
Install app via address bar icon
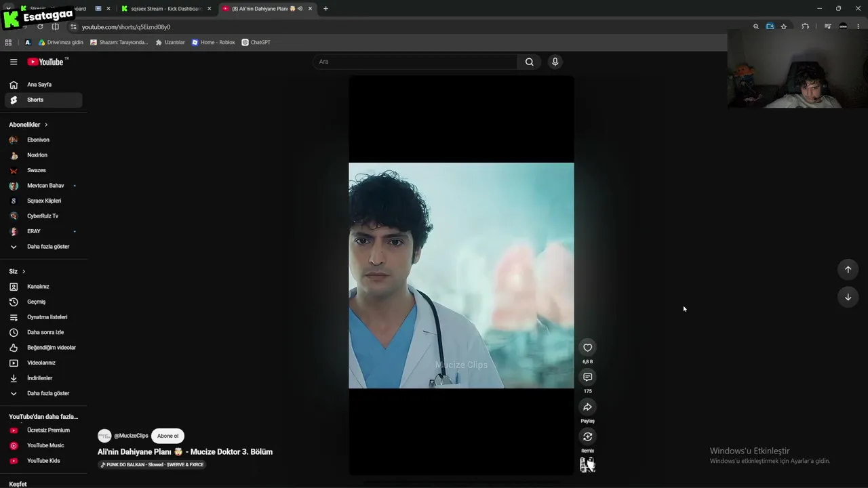tap(770, 27)
